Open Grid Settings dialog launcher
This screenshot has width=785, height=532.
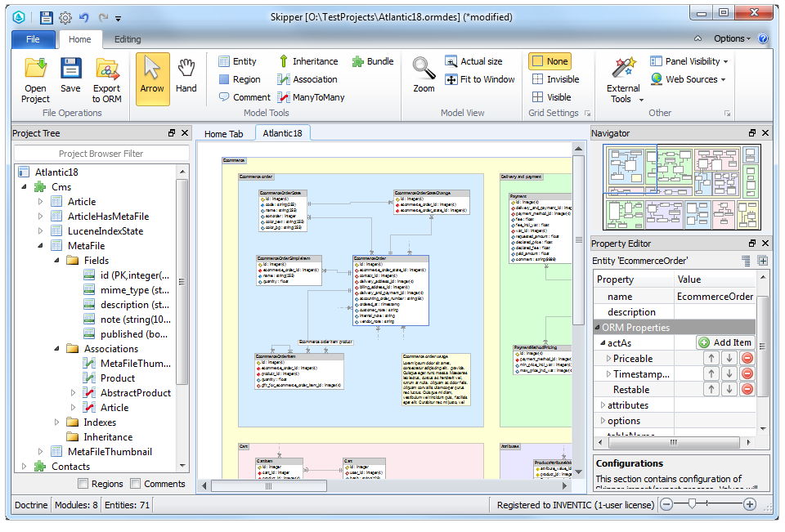587,113
